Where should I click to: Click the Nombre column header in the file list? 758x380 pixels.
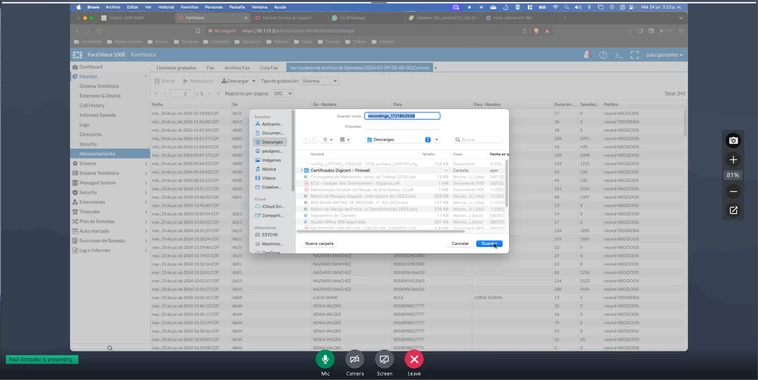317,154
